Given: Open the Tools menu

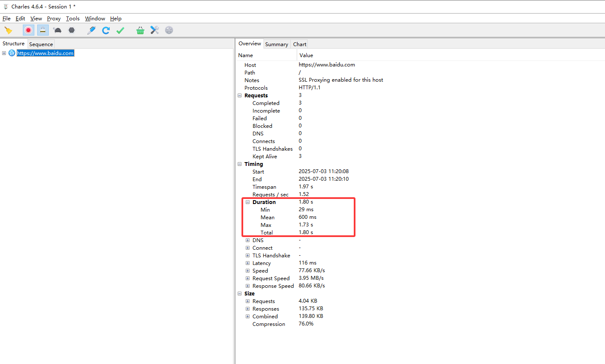Looking at the screenshot, I should tap(73, 19).
